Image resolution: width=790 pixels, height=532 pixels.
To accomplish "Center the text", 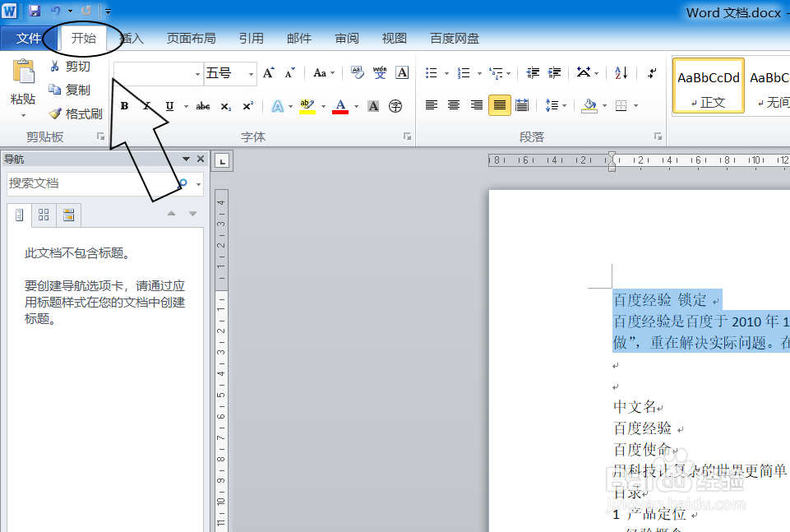I will click(x=454, y=104).
